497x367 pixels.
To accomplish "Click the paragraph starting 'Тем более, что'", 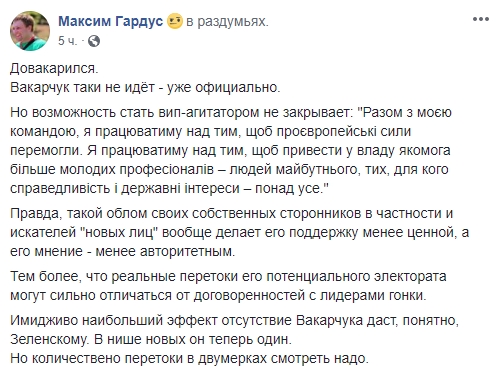I will click(x=228, y=286).
